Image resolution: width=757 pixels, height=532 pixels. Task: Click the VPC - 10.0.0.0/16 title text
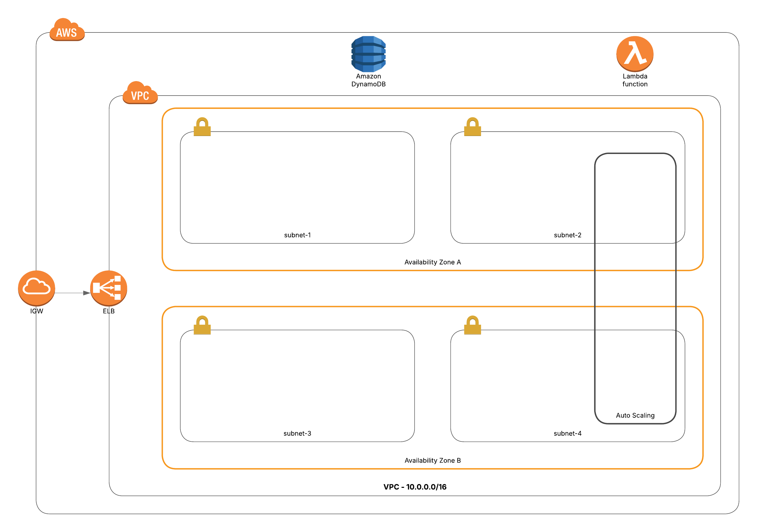415,487
